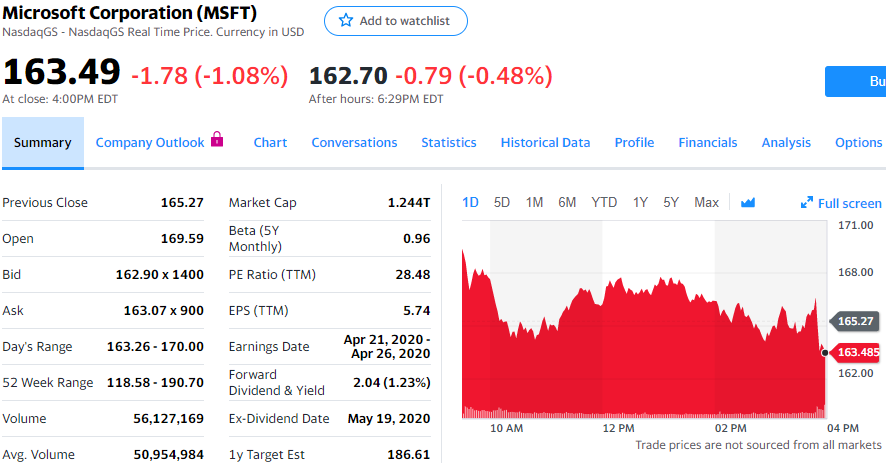Click the Add to watchlist button

pos(395,21)
